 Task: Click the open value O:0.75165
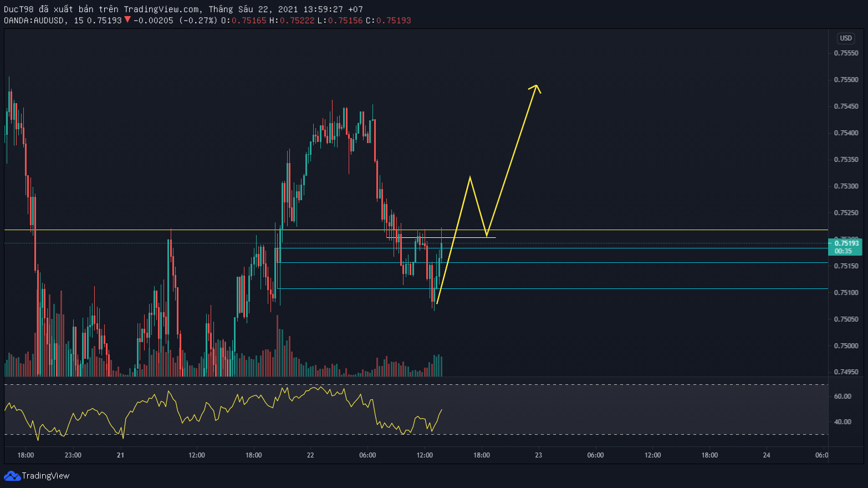click(x=243, y=21)
